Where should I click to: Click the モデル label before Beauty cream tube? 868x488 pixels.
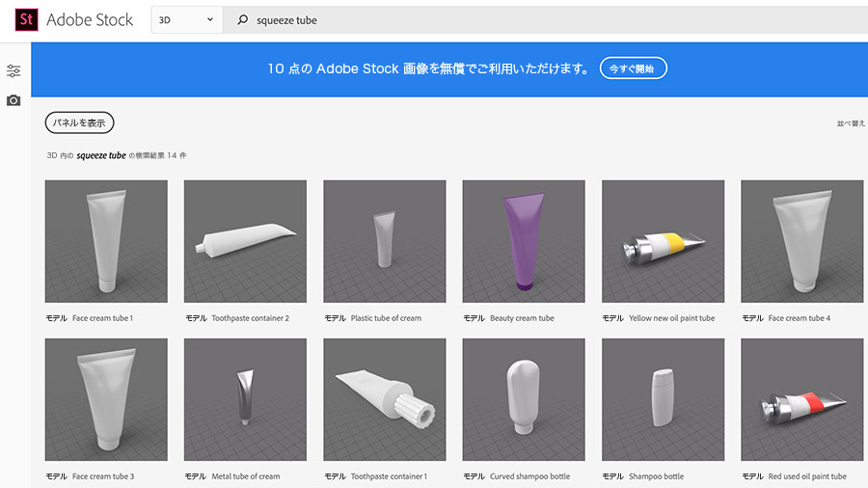[474, 318]
